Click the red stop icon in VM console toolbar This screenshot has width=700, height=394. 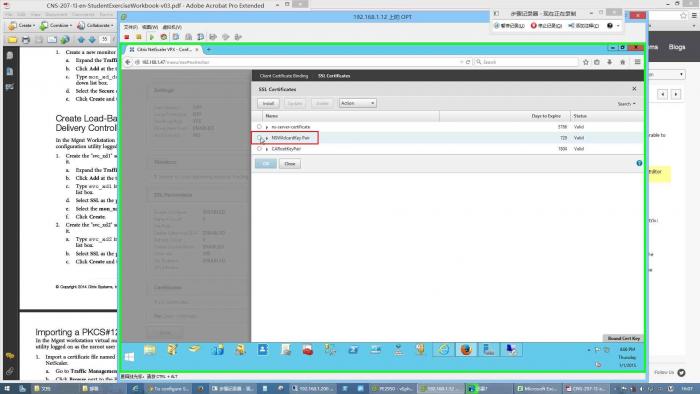click(x=127, y=37)
